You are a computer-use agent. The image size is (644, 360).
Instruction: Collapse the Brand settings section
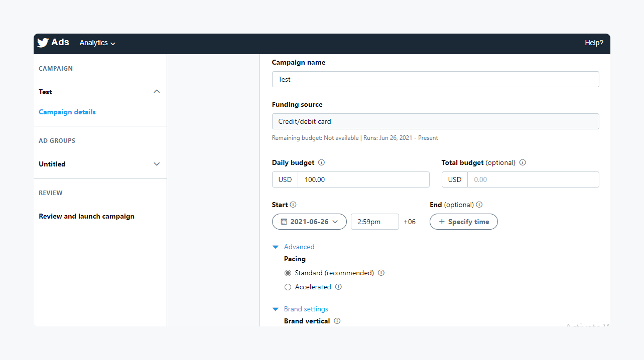pyautogui.click(x=275, y=309)
